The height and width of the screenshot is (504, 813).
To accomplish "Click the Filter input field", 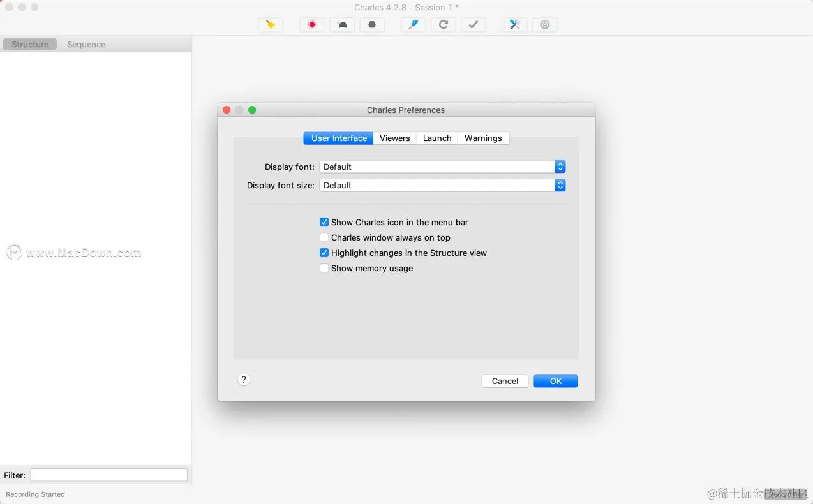I will [109, 475].
